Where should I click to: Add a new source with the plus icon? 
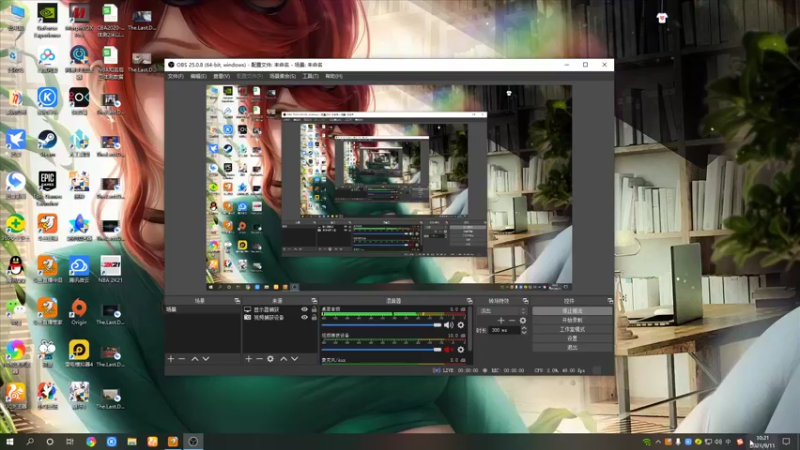(248, 359)
